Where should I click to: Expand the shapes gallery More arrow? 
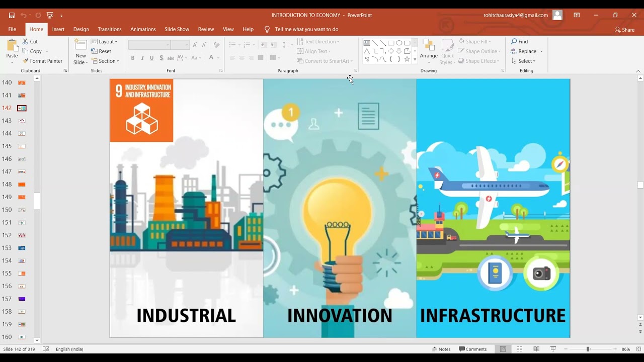point(415,59)
